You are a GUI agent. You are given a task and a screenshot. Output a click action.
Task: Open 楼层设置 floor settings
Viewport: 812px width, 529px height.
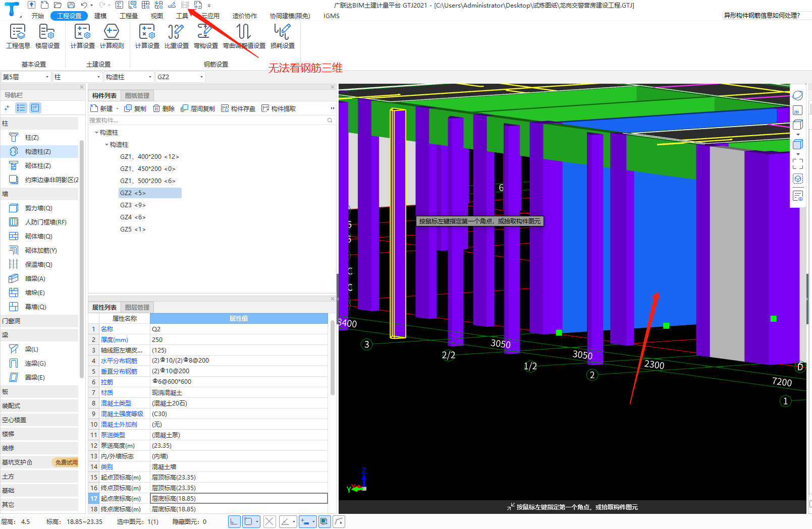click(47, 36)
